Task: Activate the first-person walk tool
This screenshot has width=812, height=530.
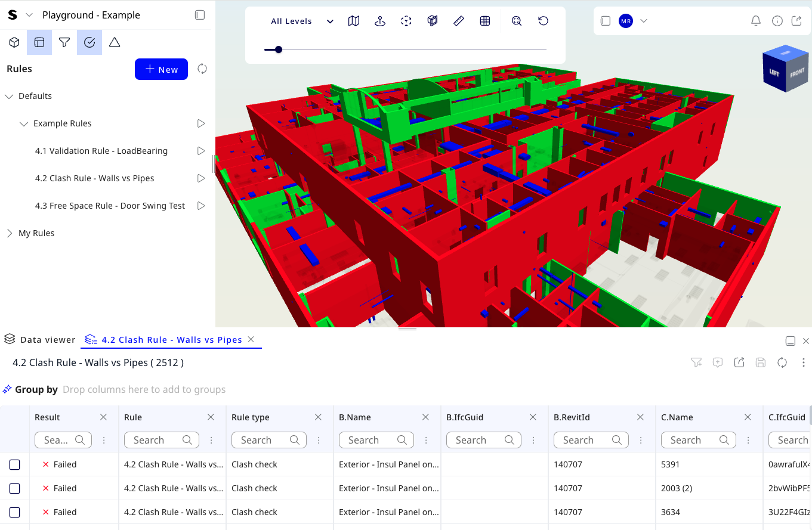Action: click(380, 20)
